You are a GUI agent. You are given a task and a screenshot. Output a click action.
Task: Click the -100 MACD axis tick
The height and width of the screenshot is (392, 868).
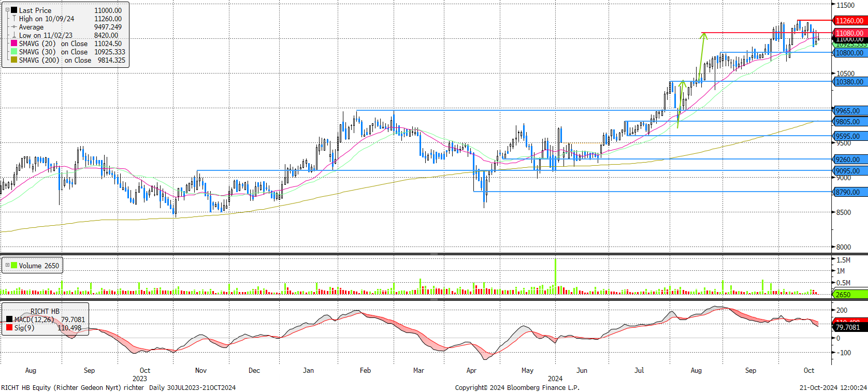click(x=844, y=353)
